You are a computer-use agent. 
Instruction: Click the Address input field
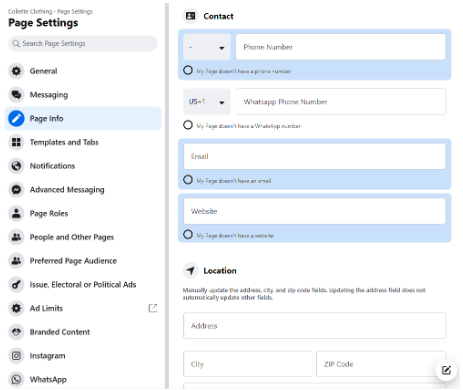click(x=314, y=326)
